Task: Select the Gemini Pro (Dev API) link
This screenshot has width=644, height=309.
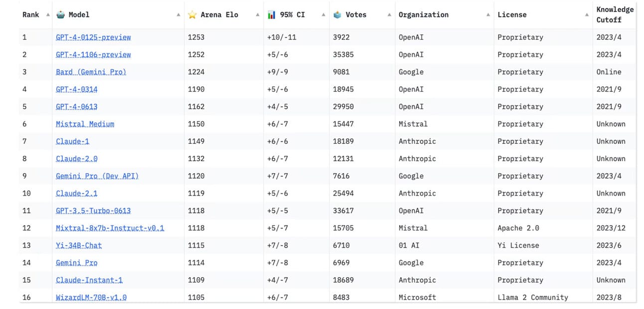Action: coord(97,176)
